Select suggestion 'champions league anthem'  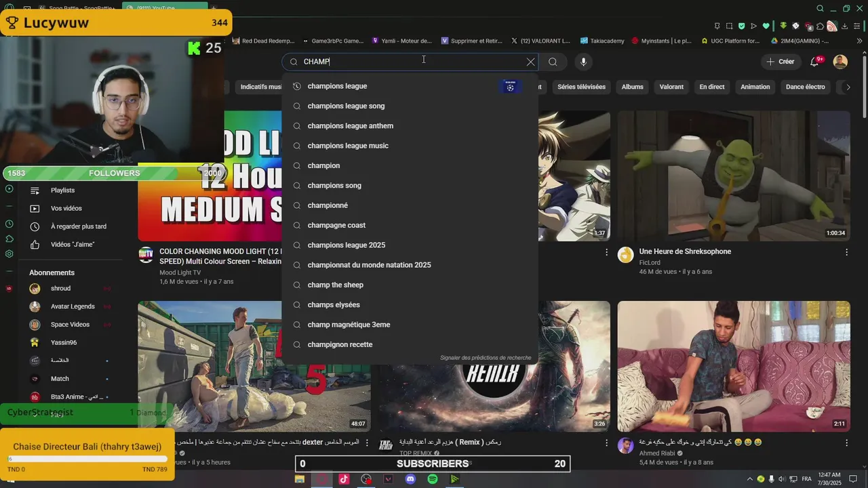[x=410, y=126]
